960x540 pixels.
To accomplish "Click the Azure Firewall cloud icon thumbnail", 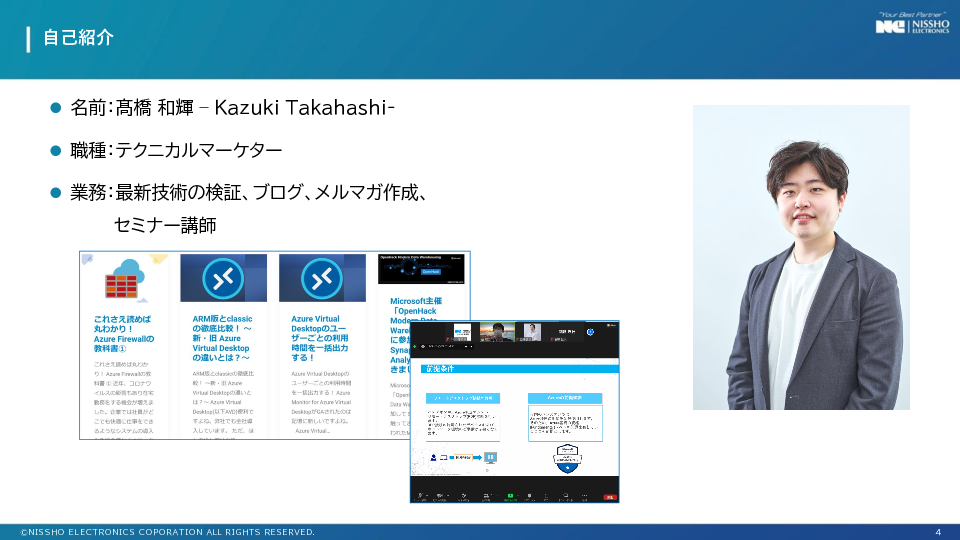I will point(126,278).
